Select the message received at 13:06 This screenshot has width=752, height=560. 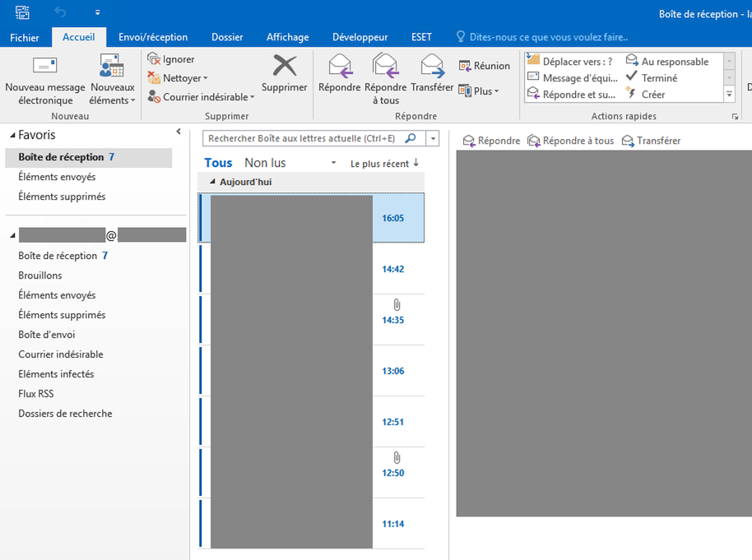311,371
